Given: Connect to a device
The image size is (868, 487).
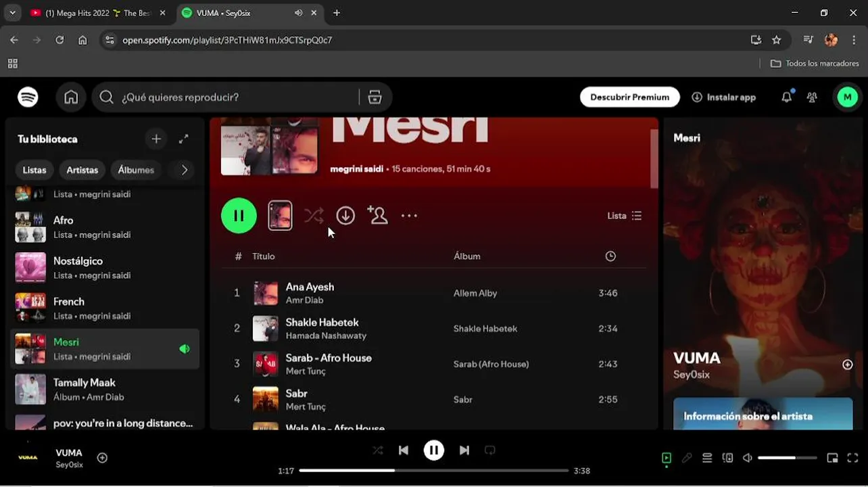Looking at the screenshot, I should pyautogui.click(x=727, y=458).
